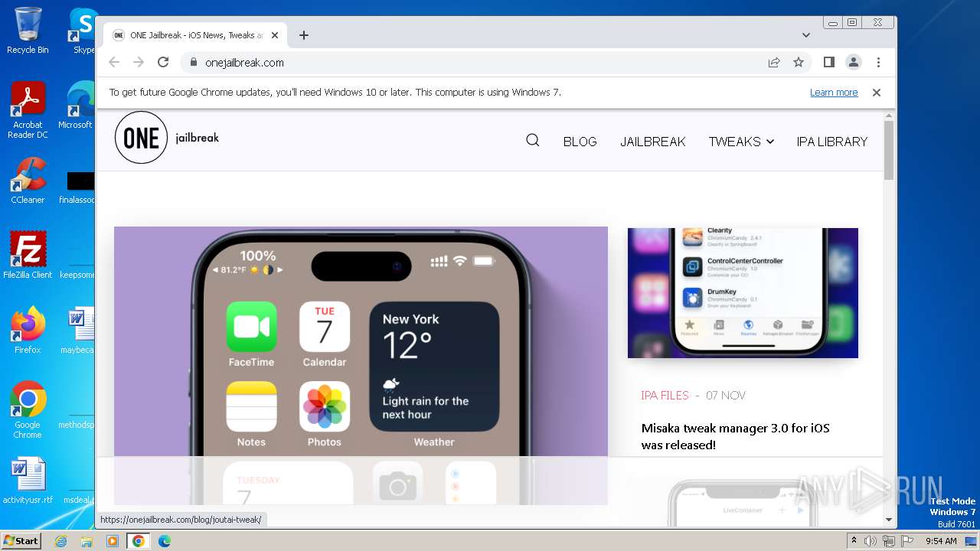Open CCleaner desktop icon
The height and width of the screenshot is (551, 980).
tap(28, 181)
